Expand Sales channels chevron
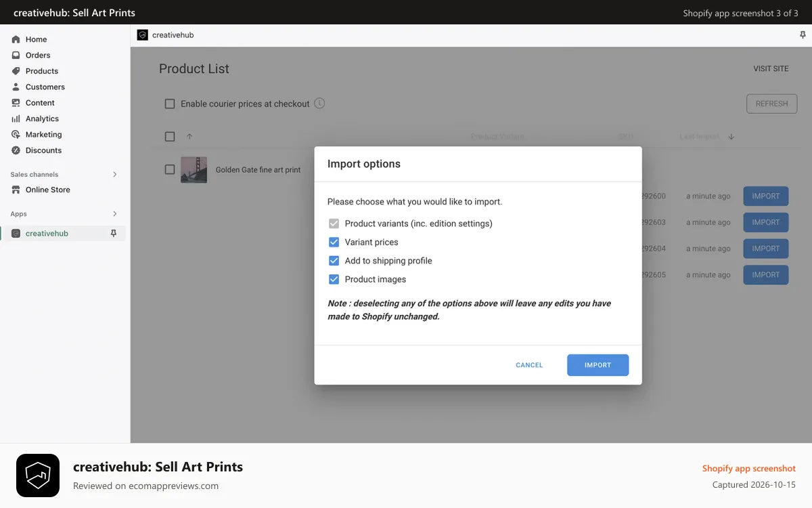Screen dimensions: 812x508 (x=114, y=175)
